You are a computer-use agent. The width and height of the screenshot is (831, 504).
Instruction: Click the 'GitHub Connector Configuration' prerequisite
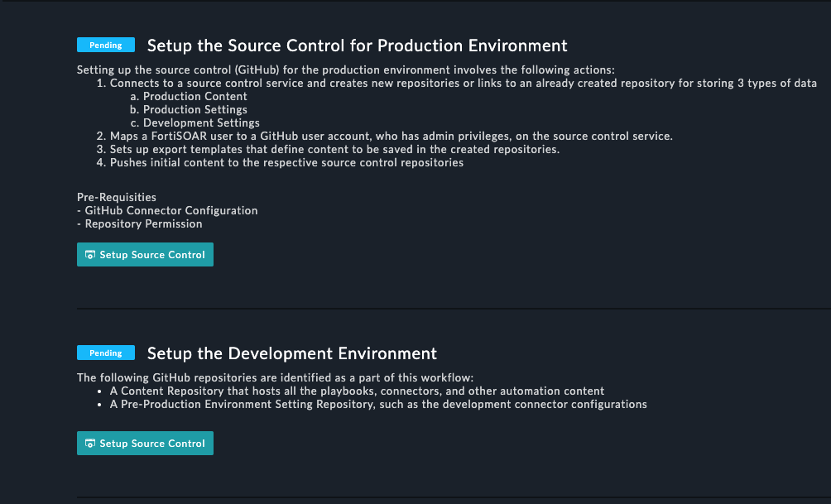tap(171, 210)
